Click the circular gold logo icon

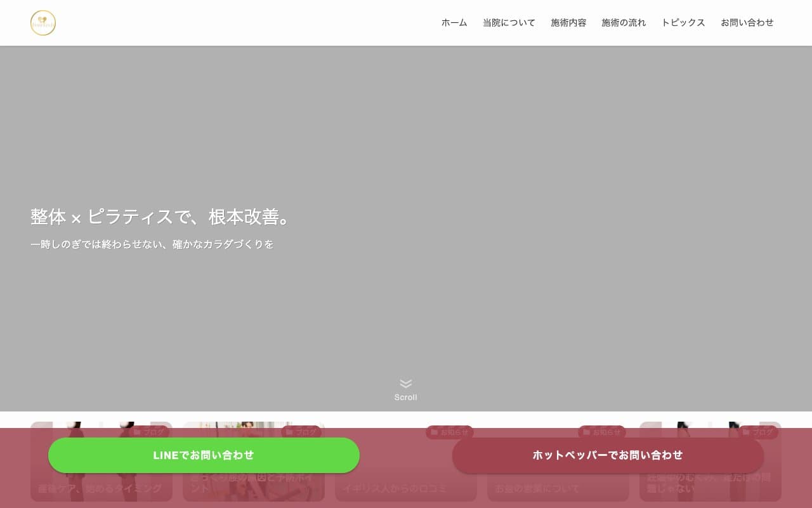(43, 23)
